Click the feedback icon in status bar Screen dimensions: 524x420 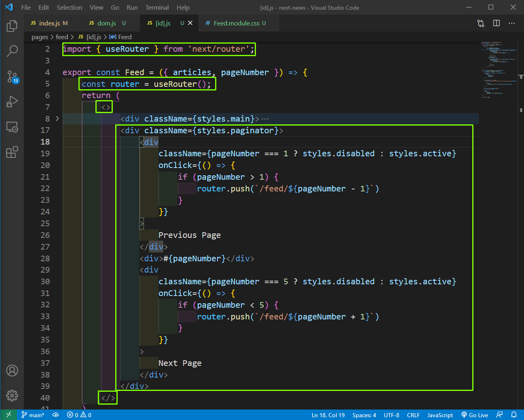(x=500, y=415)
